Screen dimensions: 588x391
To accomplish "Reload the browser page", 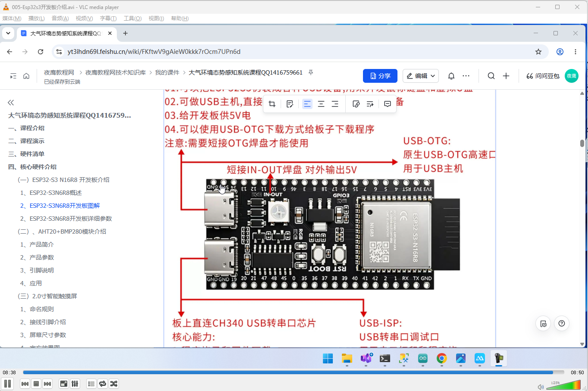I will pyautogui.click(x=41, y=52).
